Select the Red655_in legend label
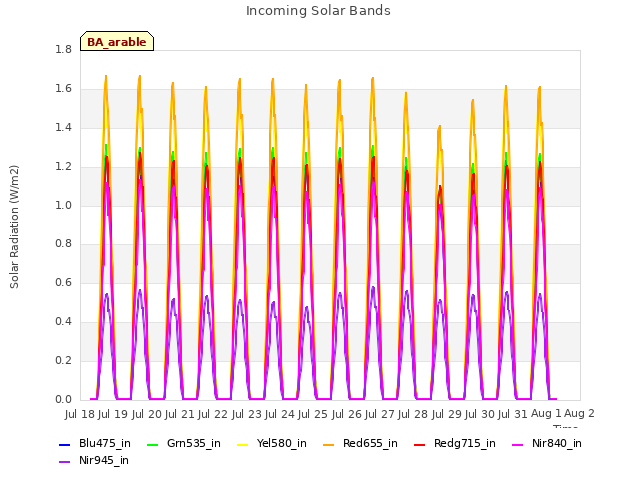This screenshot has width=640, height=480. pyautogui.click(x=370, y=443)
